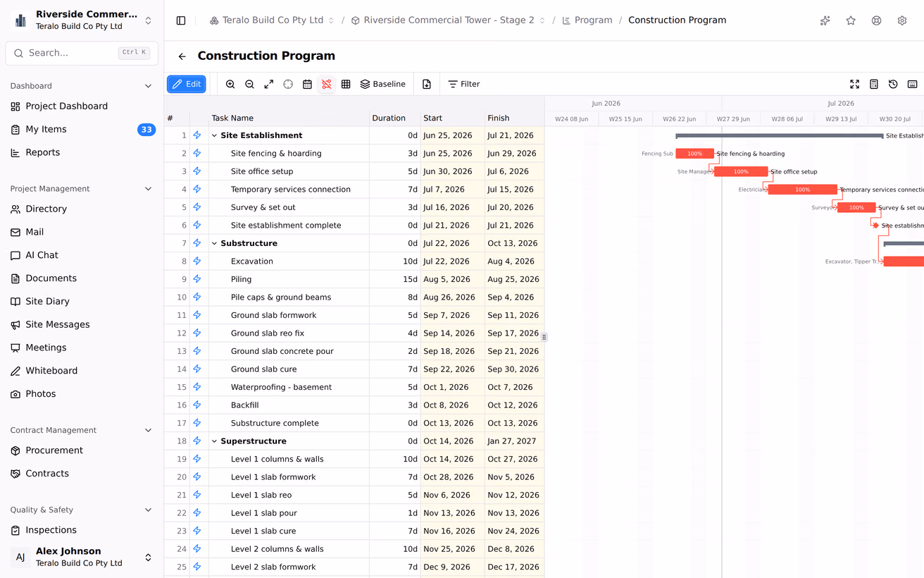Enter fullscreen with the expand icon
The width and height of the screenshot is (924, 578).
tap(854, 84)
